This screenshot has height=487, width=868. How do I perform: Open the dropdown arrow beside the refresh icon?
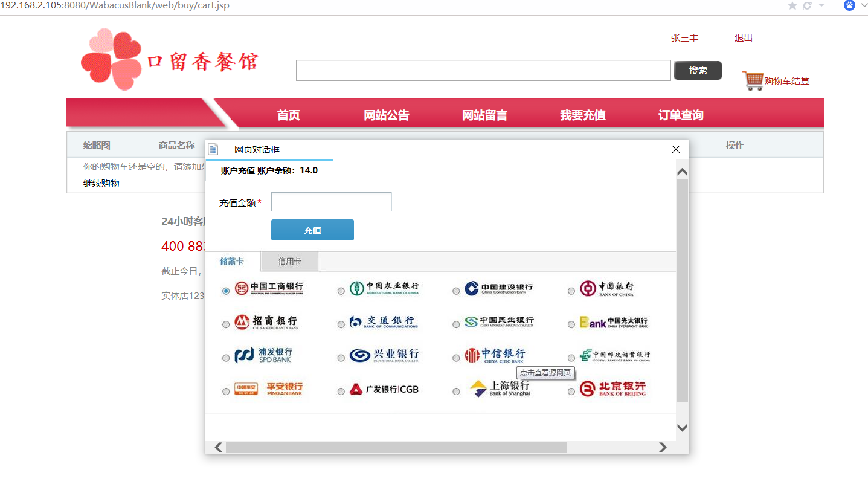[821, 5]
